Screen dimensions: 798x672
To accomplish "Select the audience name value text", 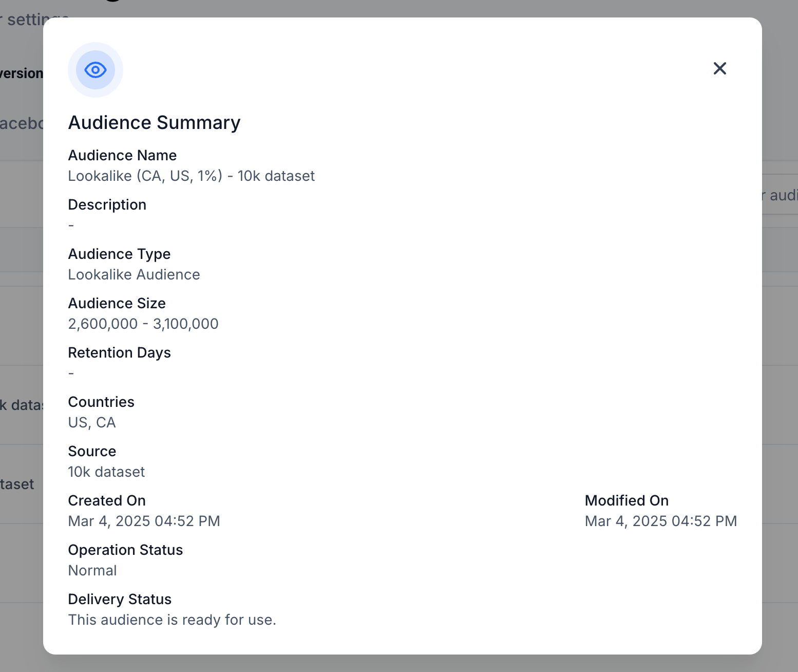I will (191, 176).
